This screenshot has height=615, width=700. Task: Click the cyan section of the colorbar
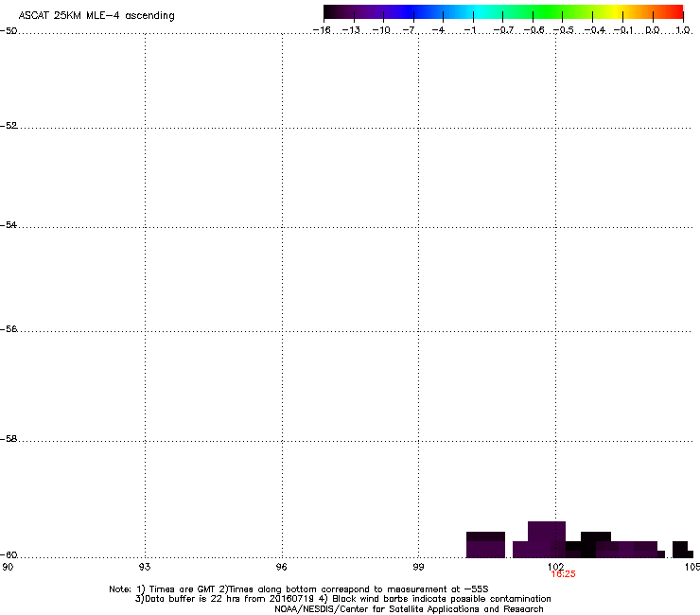480,12
